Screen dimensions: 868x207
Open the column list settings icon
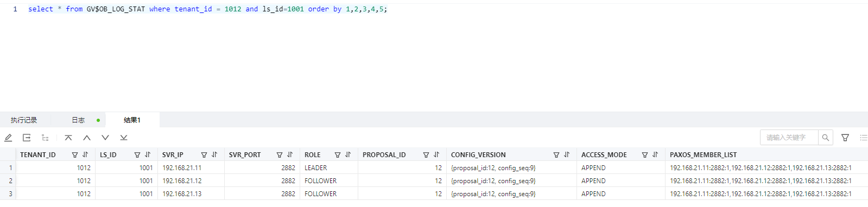tap(864, 138)
